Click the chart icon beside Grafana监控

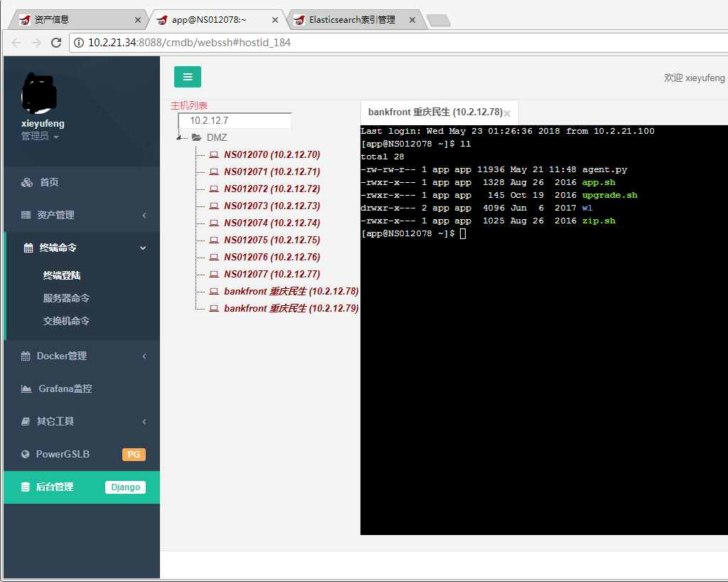coord(26,388)
